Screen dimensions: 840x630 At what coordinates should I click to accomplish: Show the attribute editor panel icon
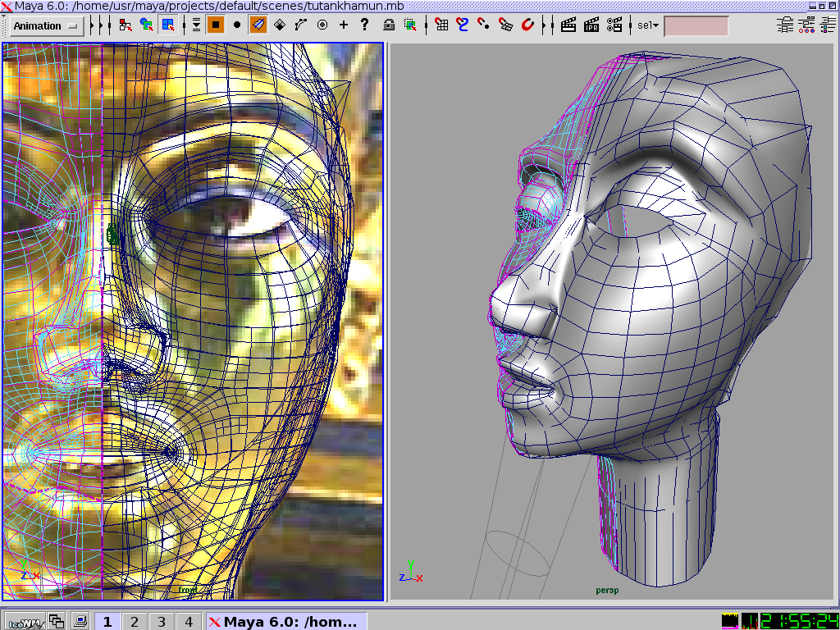785,25
